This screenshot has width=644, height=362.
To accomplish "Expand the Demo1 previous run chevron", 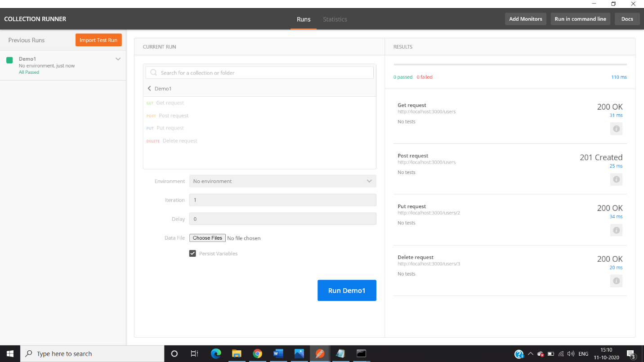I will coord(118,59).
